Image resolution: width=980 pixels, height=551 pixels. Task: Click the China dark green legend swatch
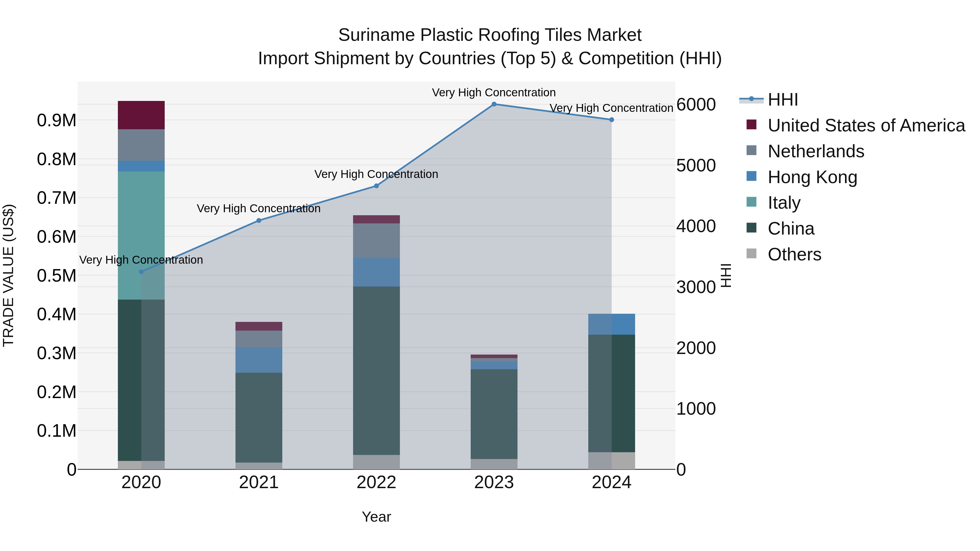point(751,228)
